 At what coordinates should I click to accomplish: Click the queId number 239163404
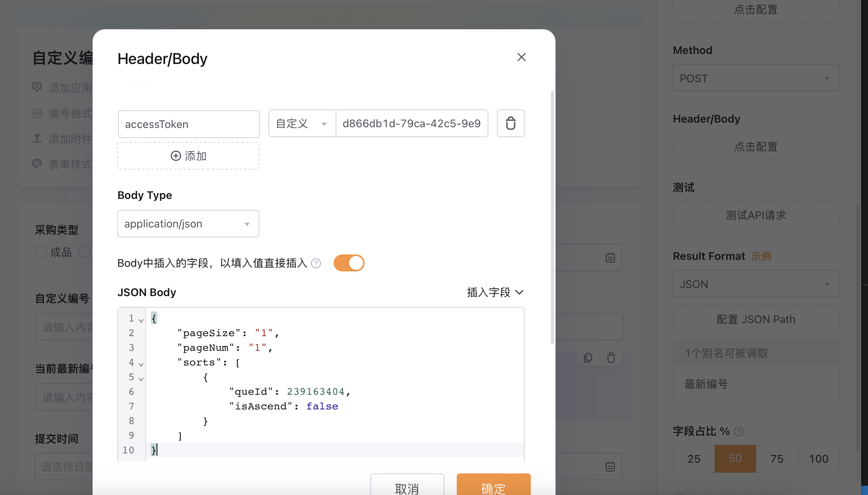point(316,392)
